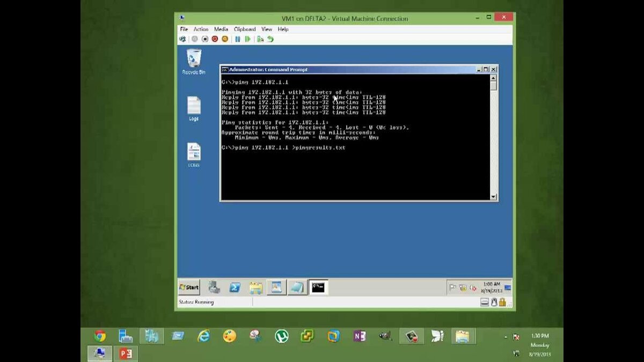Open the Recycle Bin on the VM desktop
This screenshot has width=644, height=362.
tap(193, 60)
